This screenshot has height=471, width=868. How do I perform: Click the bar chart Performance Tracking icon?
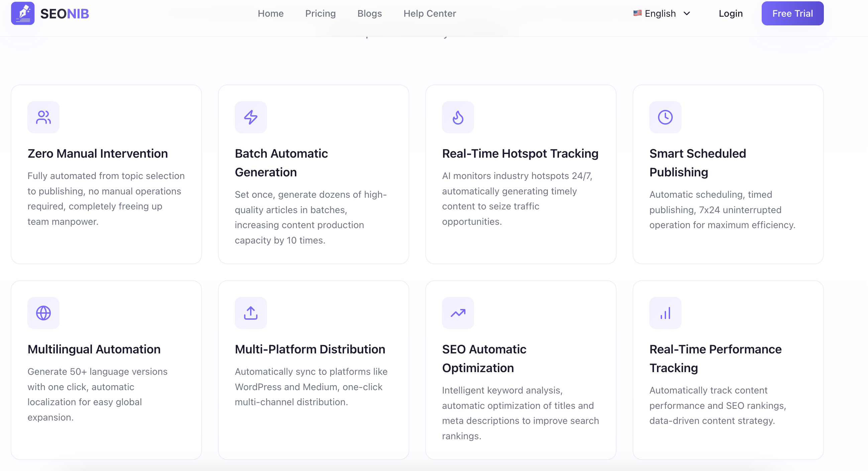pyautogui.click(x=665, y=313)
